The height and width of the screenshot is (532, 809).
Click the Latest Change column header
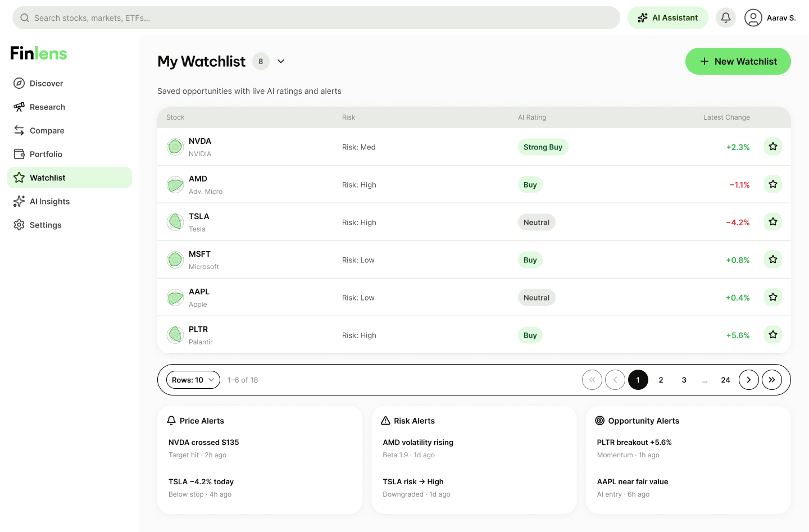(726, 117)
